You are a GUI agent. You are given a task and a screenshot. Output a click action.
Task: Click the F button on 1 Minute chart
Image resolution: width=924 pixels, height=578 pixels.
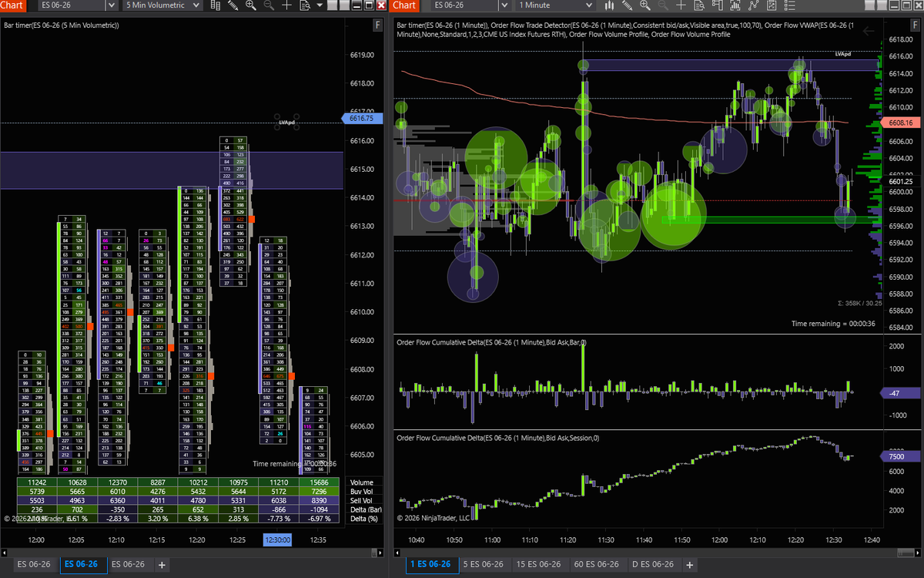click(916, 25)
